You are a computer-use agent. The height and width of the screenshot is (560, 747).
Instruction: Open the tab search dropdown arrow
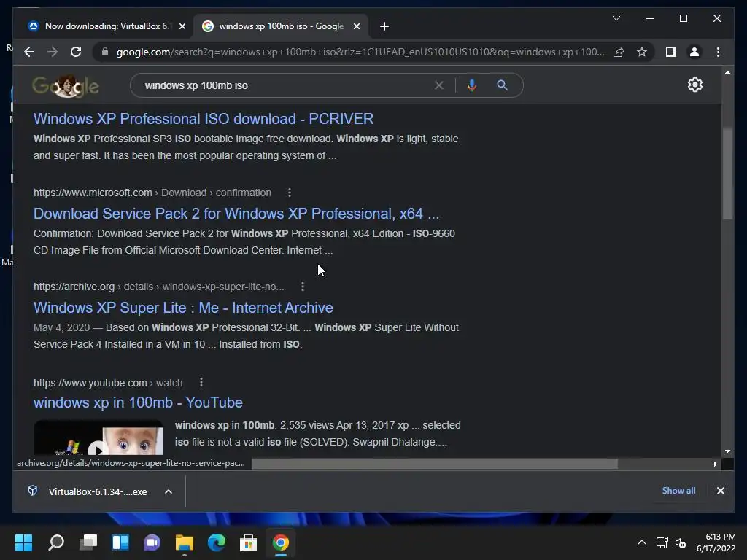pyautogui.click(x=616, y=18)
